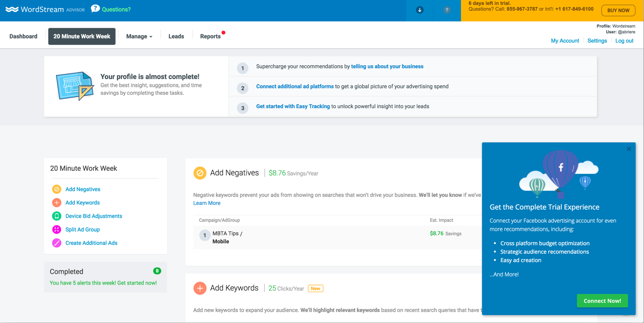The image size is (644, 323).
Task: Click the magenta Split Ad Group icon
Action: (56, 229)
